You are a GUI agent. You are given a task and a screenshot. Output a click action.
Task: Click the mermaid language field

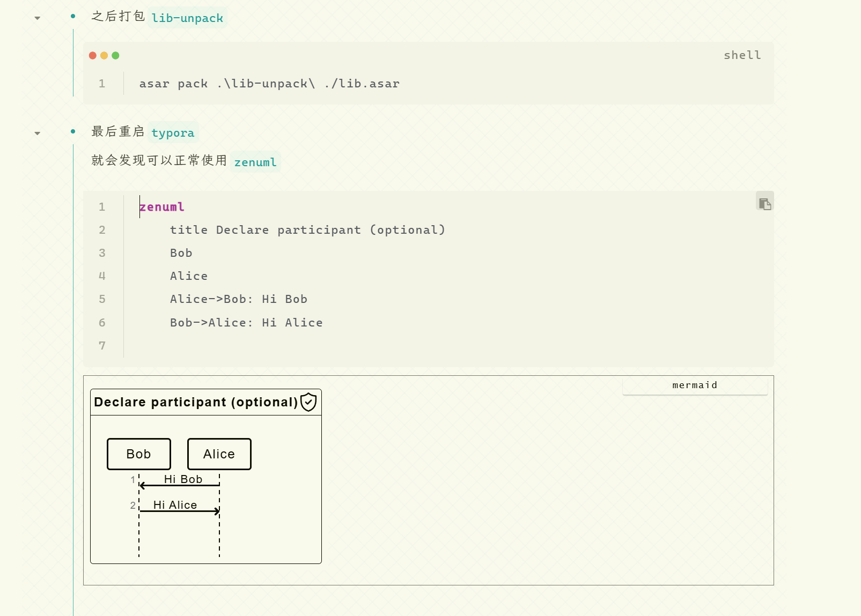(695, 385)
